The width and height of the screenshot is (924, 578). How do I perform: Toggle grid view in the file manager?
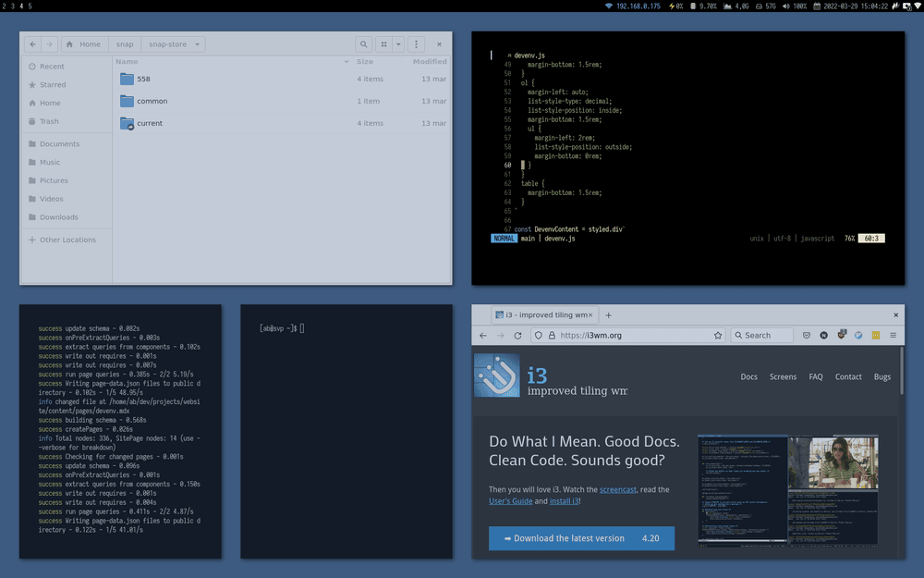pos(383,44)
